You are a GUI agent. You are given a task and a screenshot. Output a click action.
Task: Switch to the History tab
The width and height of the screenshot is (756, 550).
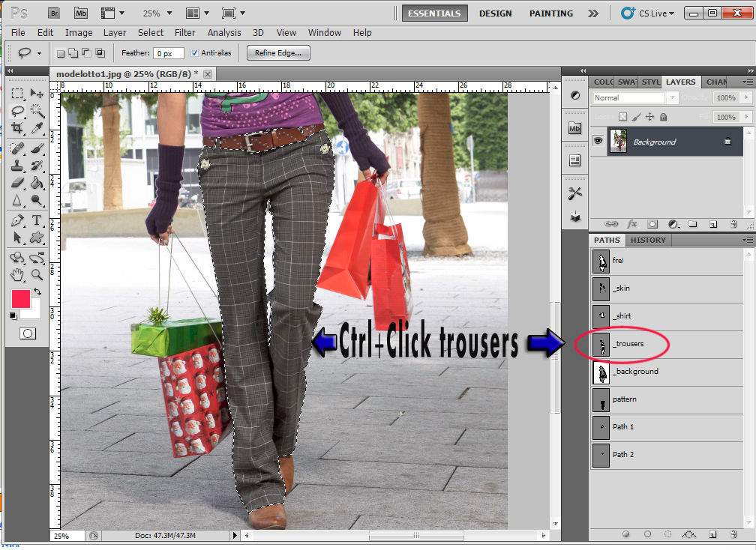(x=648, y=240)
